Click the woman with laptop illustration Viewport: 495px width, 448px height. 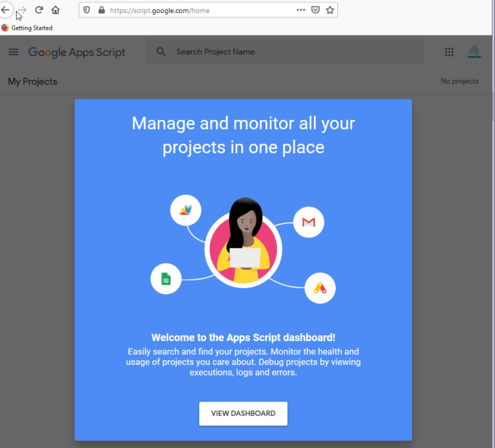click(x=244, y=244)
